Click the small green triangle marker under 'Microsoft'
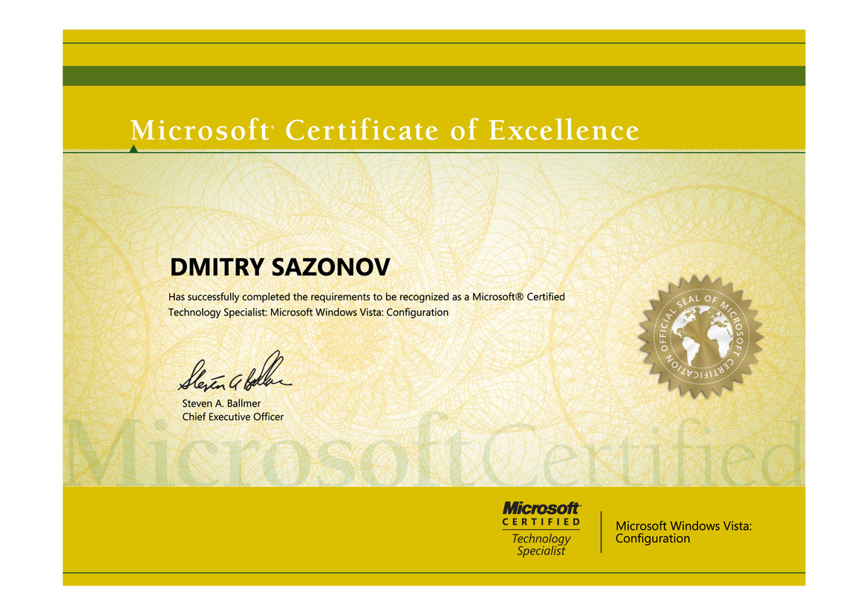Viewport: 868px width, 613px height. (x=134, y=148)
